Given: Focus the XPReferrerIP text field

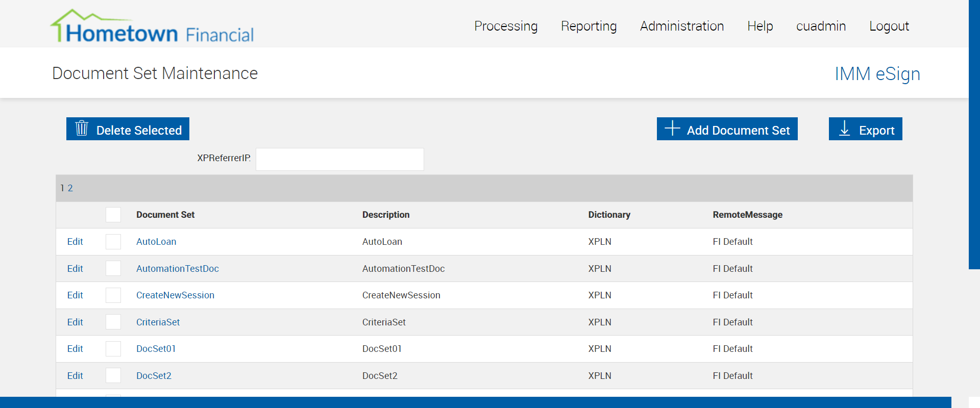Looking at the screenshot, I should [339, 159].
